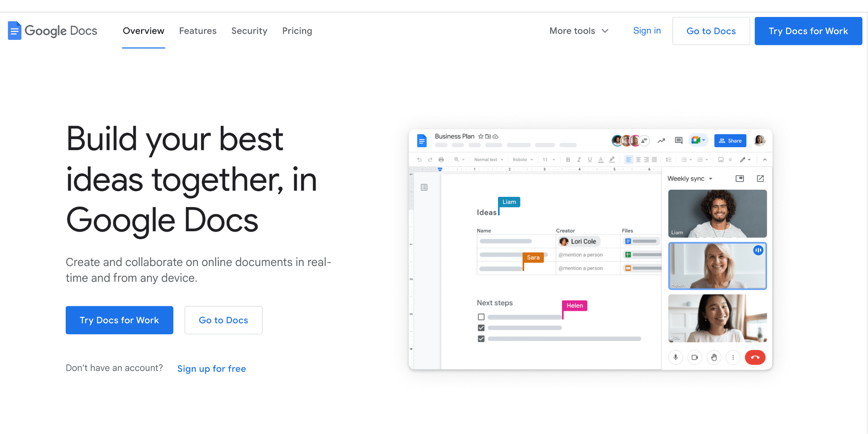This screenshot has height=434, width=868.
Task: Click the anonymous viewer avatar with chat bubble
Action: [645, 140]
